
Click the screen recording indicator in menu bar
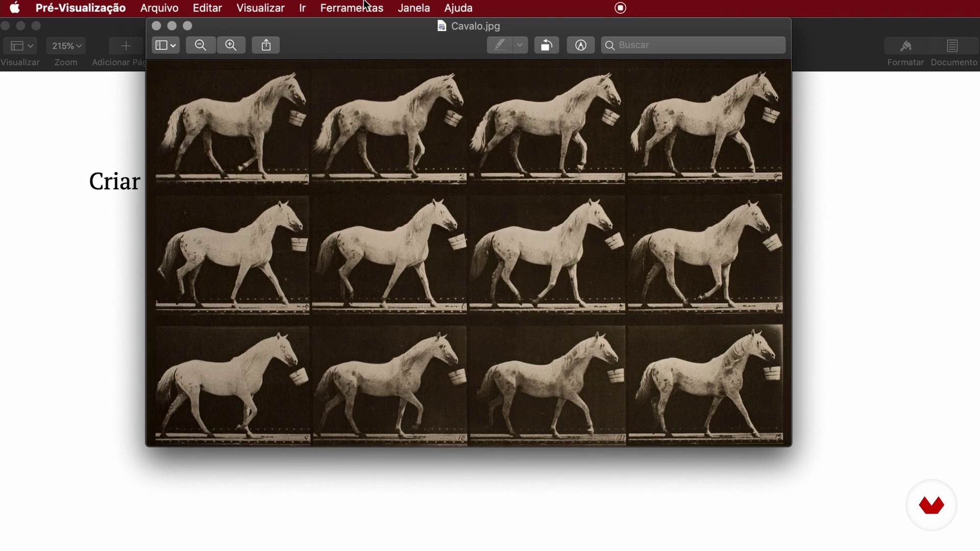[x=620, y=8]
